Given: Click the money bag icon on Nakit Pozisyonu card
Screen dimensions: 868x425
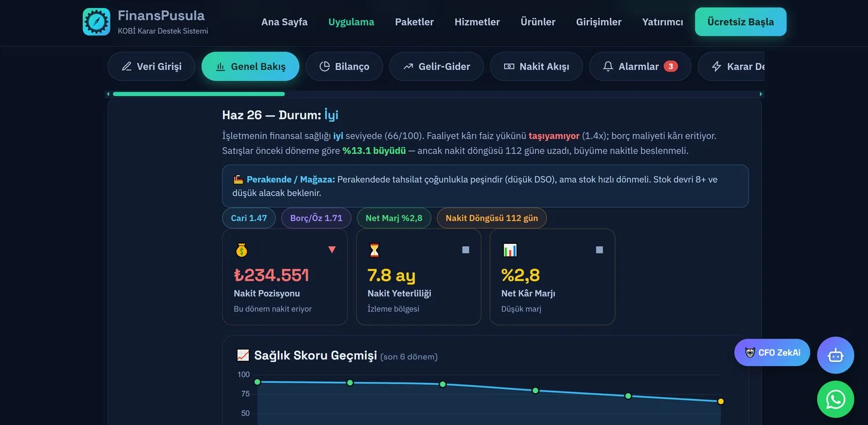Looking at the screenshot, I should click(241, 250).
